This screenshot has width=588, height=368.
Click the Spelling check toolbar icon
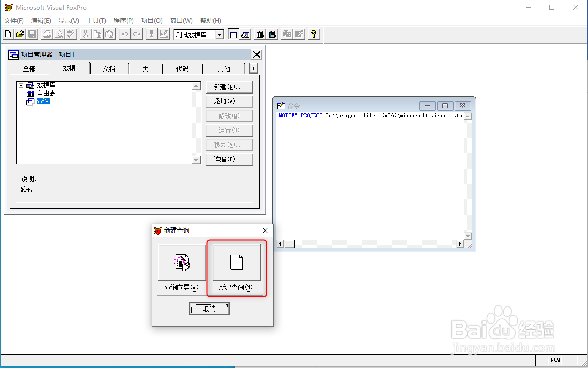tap(71, 35)
